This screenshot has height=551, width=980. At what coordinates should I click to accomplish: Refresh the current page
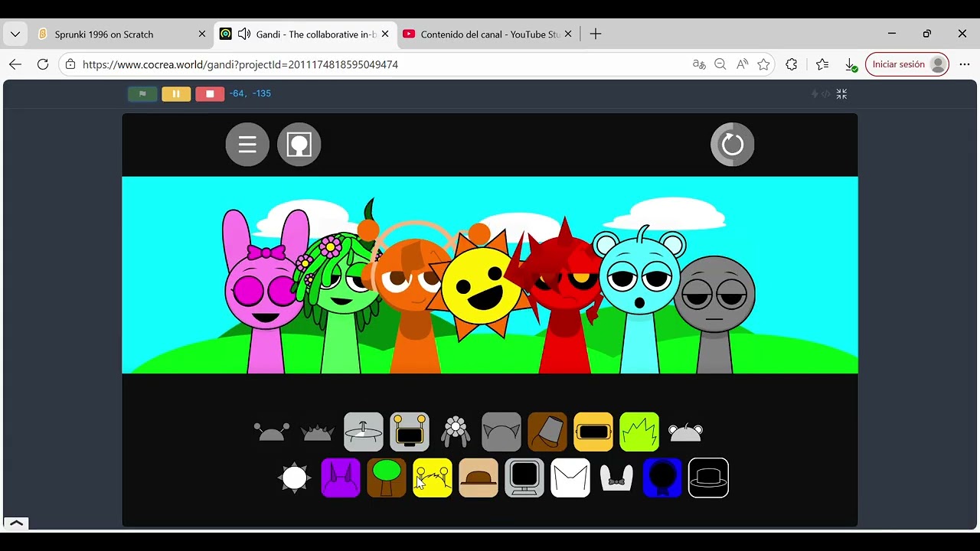click(x=43, y=64)
